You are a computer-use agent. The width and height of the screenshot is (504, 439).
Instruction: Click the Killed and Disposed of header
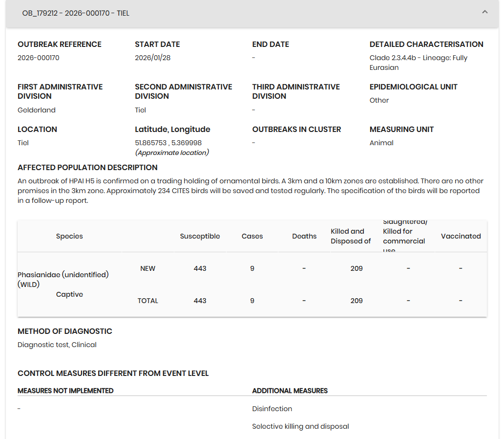pyautogui.click(x=351, y=236)
